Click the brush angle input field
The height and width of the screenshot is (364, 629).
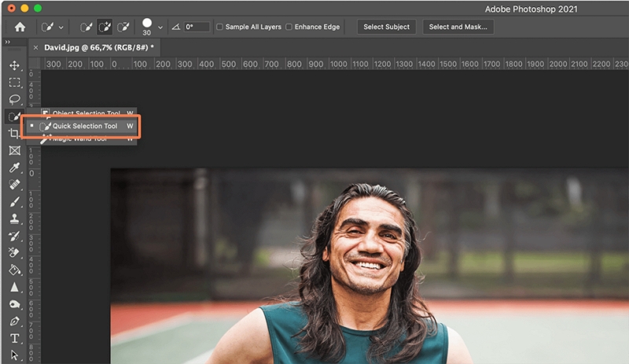197,27
